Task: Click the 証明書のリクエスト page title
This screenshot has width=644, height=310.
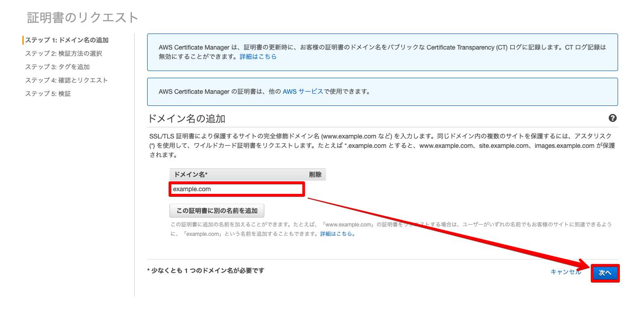Action: [83, 17]
